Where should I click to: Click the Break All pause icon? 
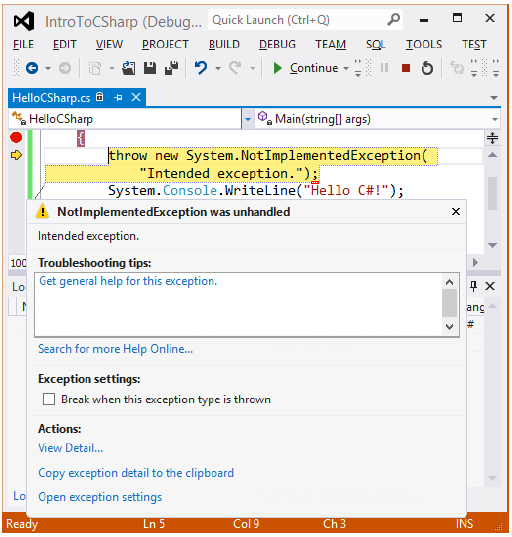pos(384,68)
